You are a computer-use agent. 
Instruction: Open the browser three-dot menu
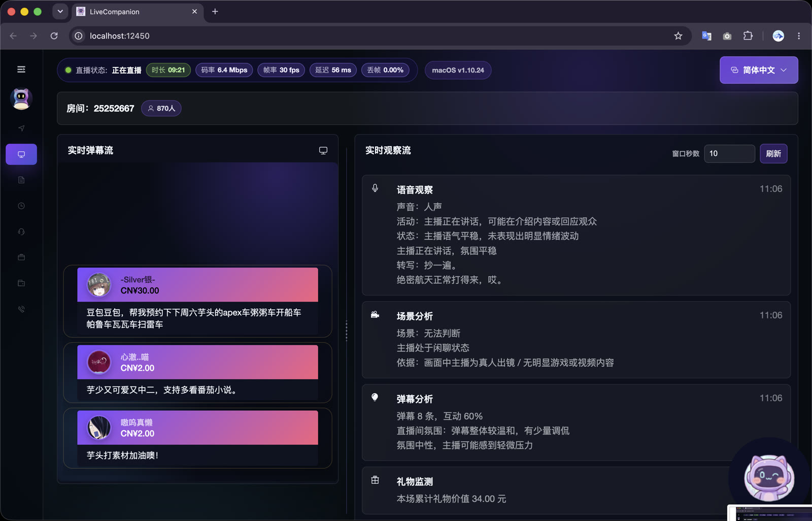799,36
